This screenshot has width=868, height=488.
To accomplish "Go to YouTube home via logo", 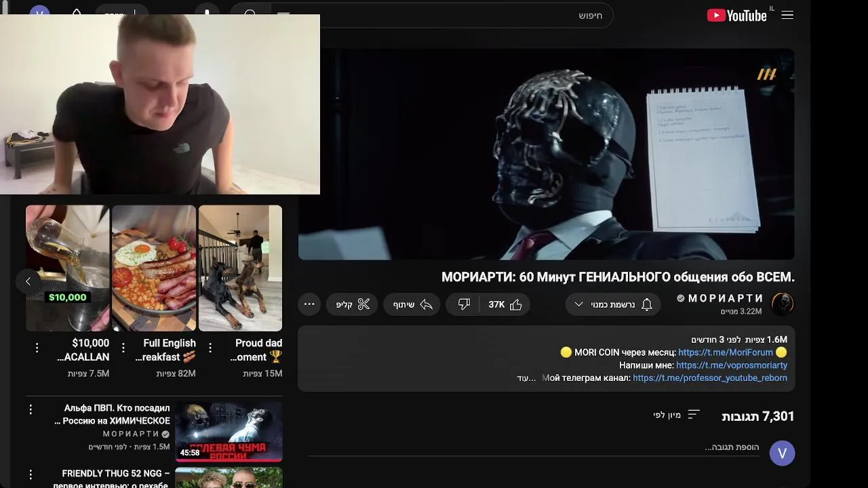I will point(738,15).
